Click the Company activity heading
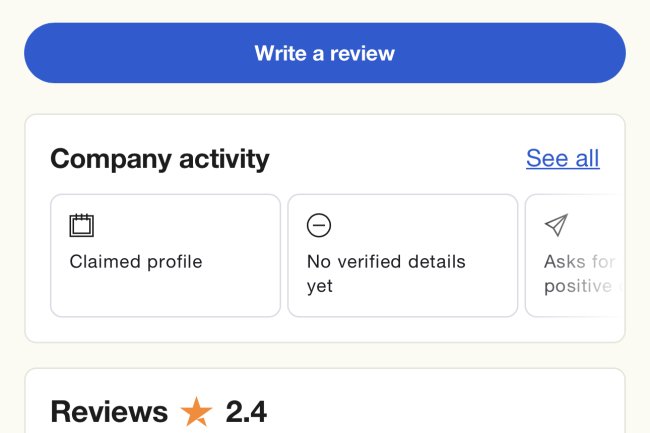Viewport: 650px width, 433px height. [x=159, y=158]
